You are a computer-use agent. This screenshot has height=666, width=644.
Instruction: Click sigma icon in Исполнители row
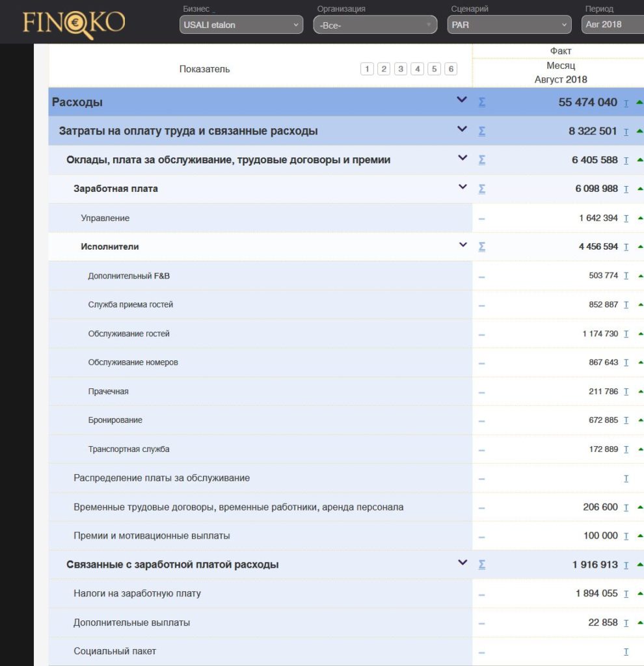click(482, 246)
